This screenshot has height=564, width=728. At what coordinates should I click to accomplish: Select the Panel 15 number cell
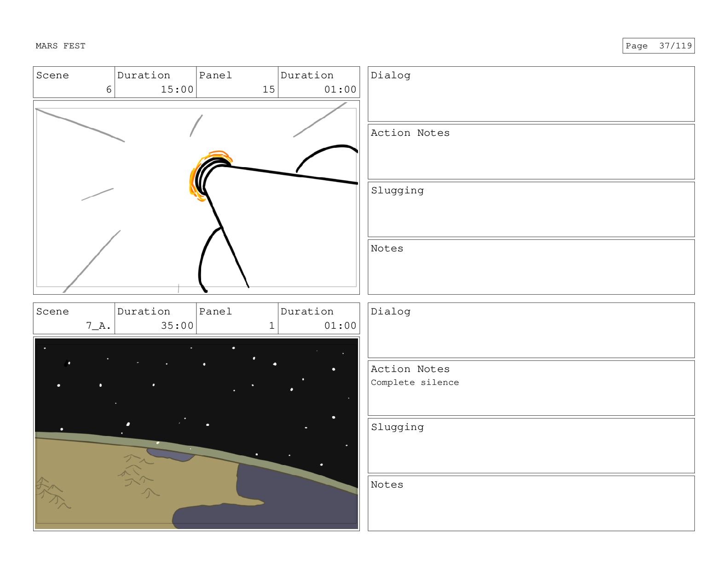[237, 82]
